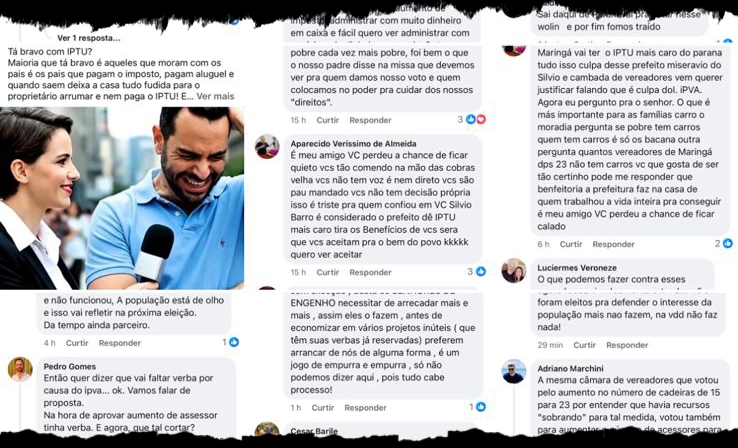Open Luciermes Veroneze's profile avatar

513,271
